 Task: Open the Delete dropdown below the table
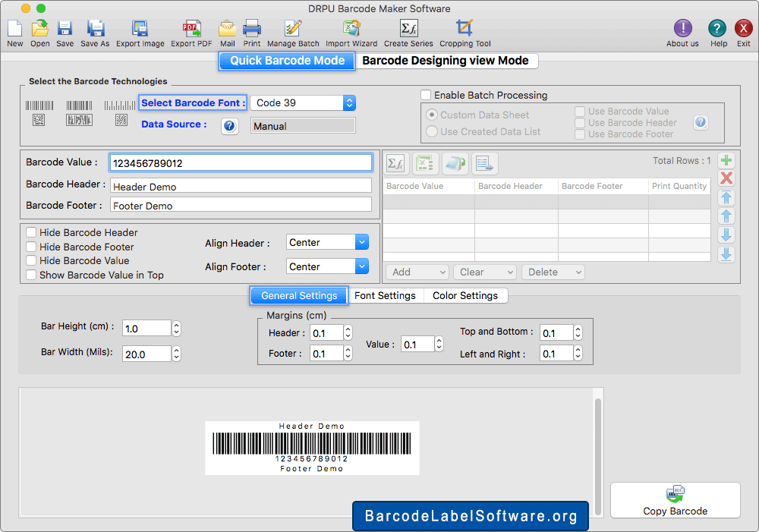[x=553, y=272]
